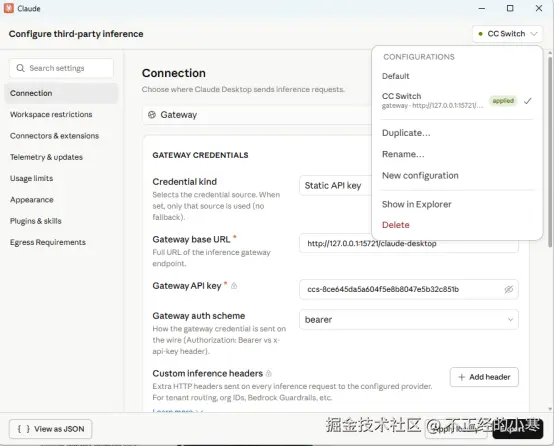Click lock icon beside Custom inference headers
Viewport: 554px width, 447px height.
coord(269,374)
